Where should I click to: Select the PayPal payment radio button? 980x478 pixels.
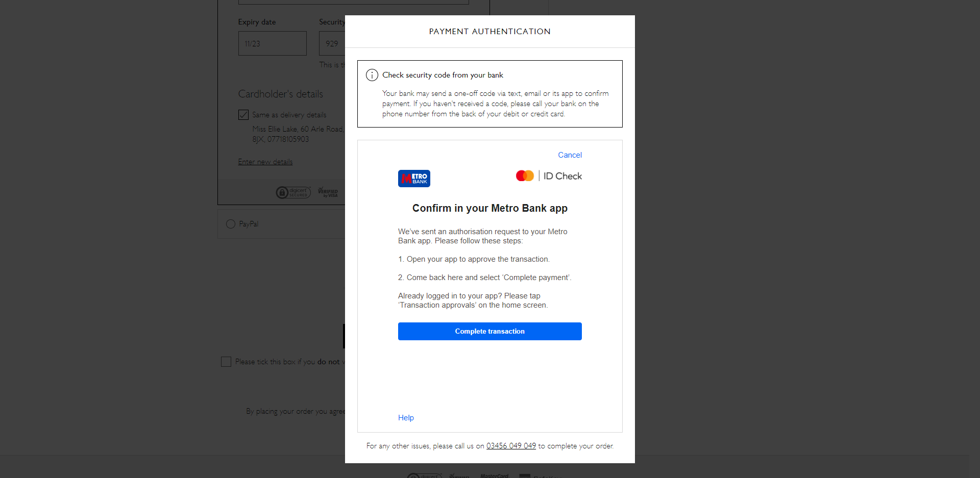click(231, 224)
